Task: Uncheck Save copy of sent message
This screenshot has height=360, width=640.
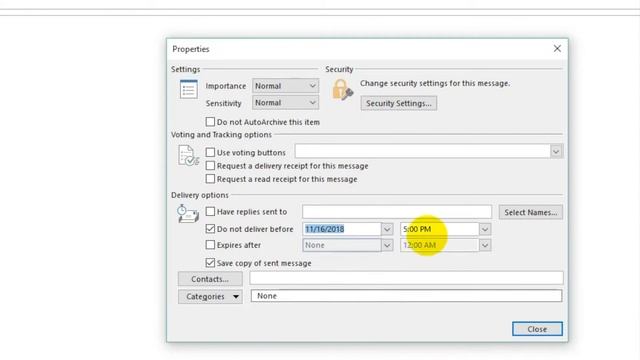Action: (x=210, y=263)
